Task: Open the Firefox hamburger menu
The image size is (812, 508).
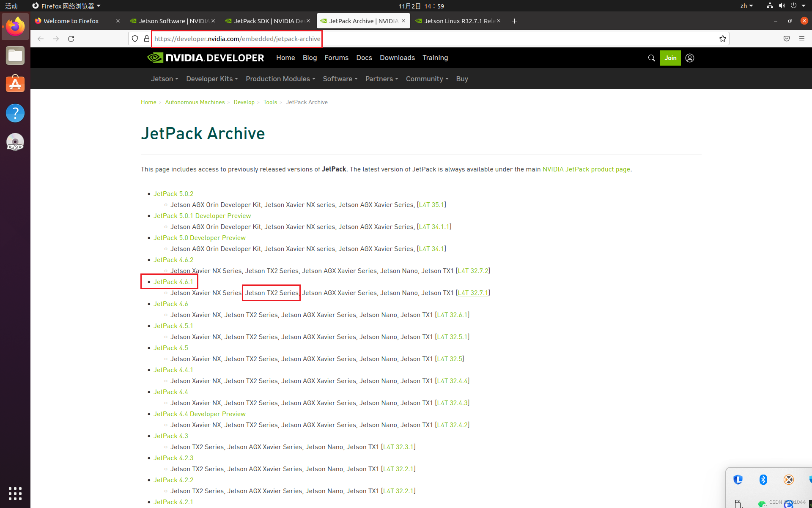Action: [x=802, y=39]
